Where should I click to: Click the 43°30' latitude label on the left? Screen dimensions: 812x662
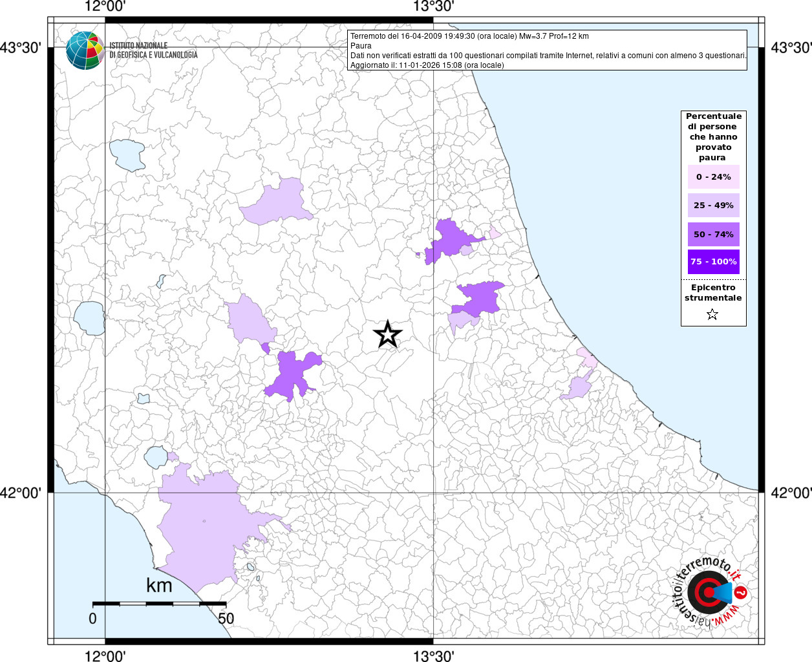[21, 48]
